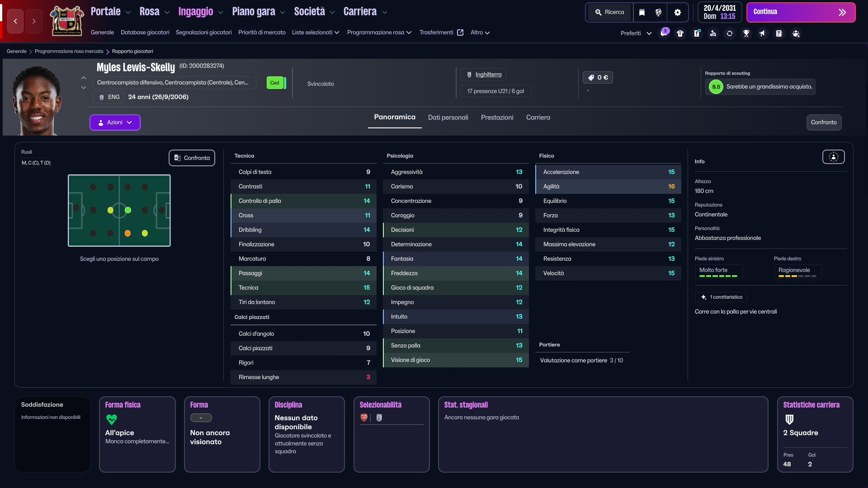The width and height of the screenshot is (868, 488).
Task: Open the Liste selezionati dropdown
Action: click(x=316, y=33)
